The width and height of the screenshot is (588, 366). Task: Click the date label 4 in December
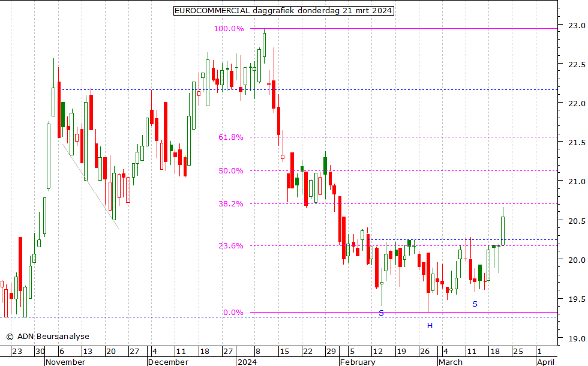(155, 352)
